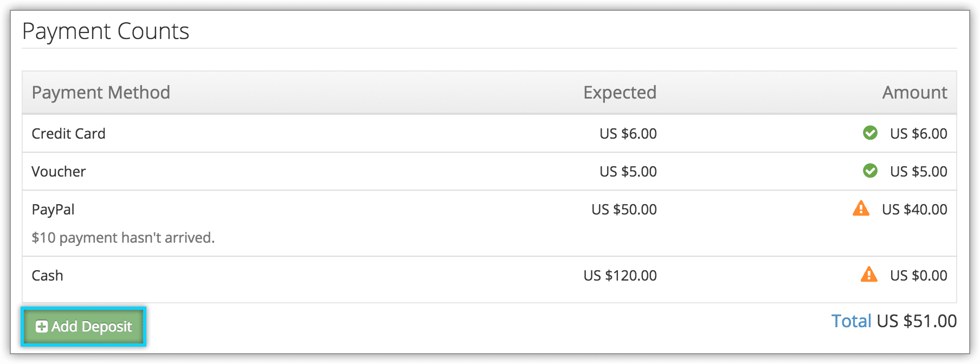This screenshot has width=980, height=364.
Task: Click the Cash amount US $0.00
Action: (x=918, y=276)
